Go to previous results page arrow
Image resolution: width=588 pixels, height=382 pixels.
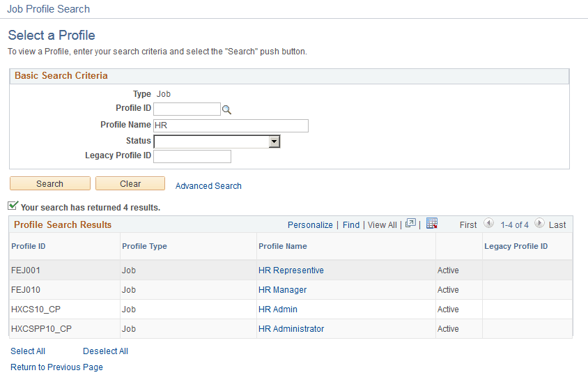488,224
